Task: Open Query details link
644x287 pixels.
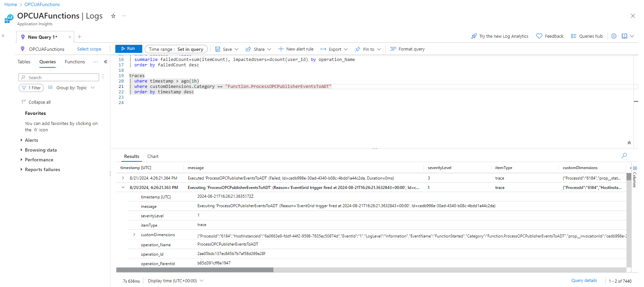Action: tap(584, 281)
